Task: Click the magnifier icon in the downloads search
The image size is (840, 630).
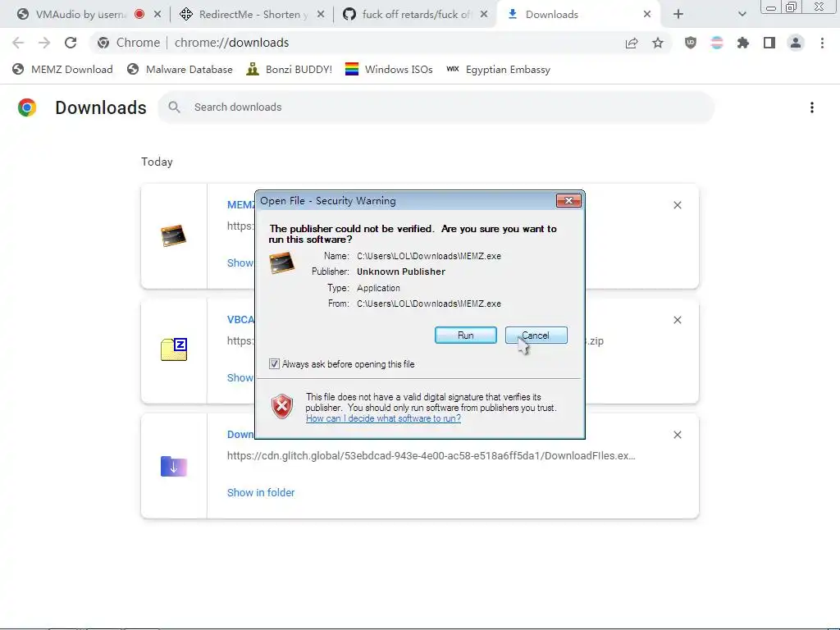Action: (174, 107)
